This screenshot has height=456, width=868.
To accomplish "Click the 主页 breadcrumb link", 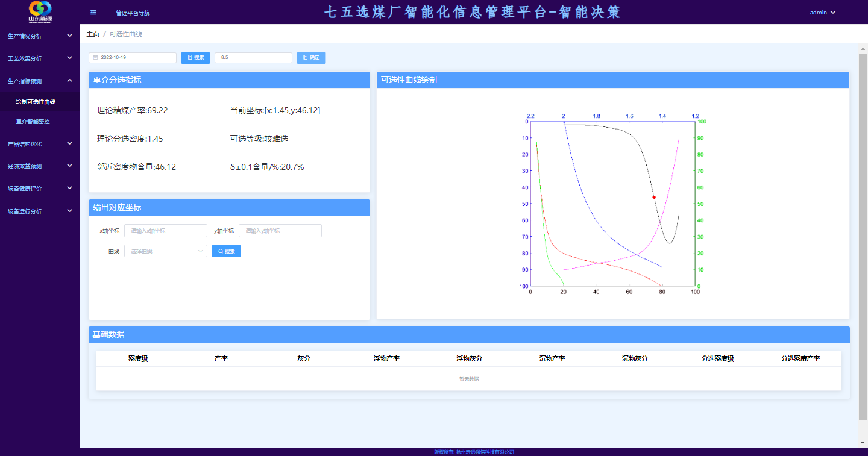I will click(93, 34).
